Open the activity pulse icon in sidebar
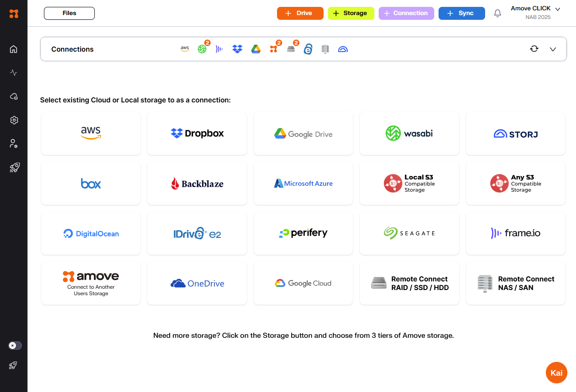The height and width of the screenshot is (392, 576). tap(14, 73)
